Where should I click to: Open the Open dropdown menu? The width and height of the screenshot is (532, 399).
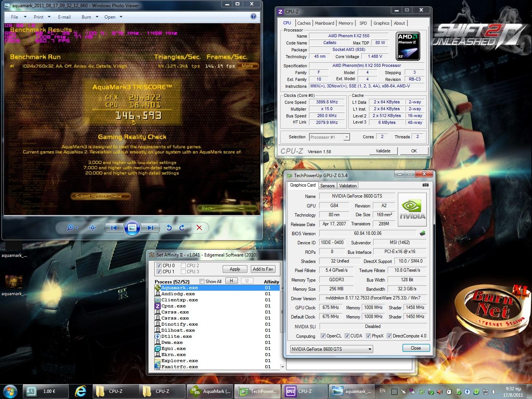click(114, 17)
